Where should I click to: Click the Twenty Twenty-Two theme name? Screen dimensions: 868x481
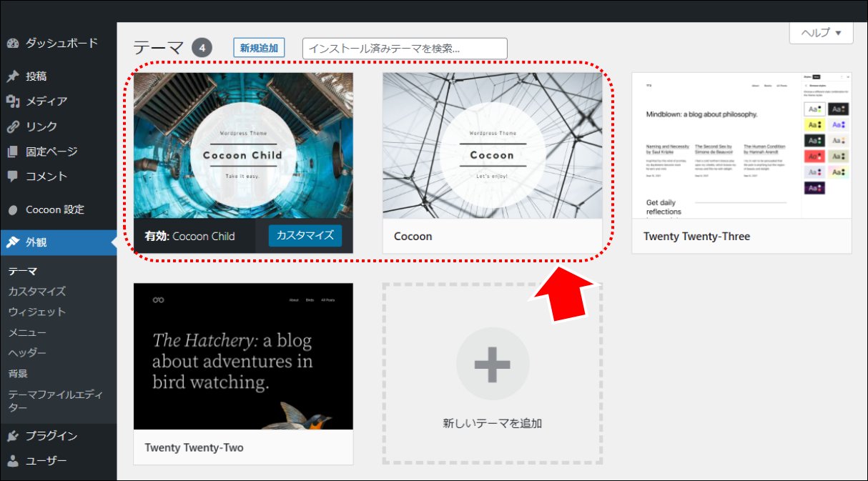[x=194, y=447]
